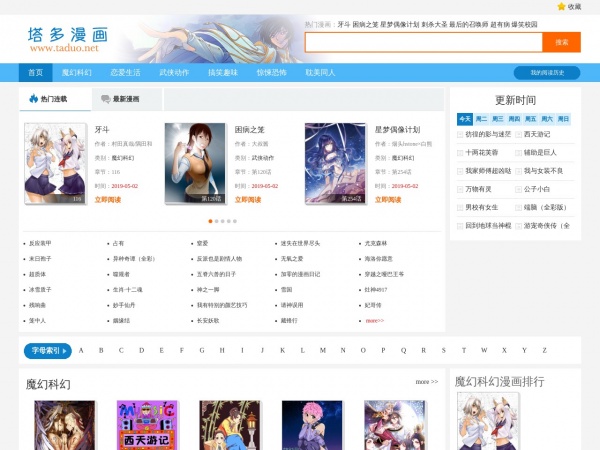Click letter A in alphabet index
Screen dimensions: 600x450
click(x=81, y=351)
